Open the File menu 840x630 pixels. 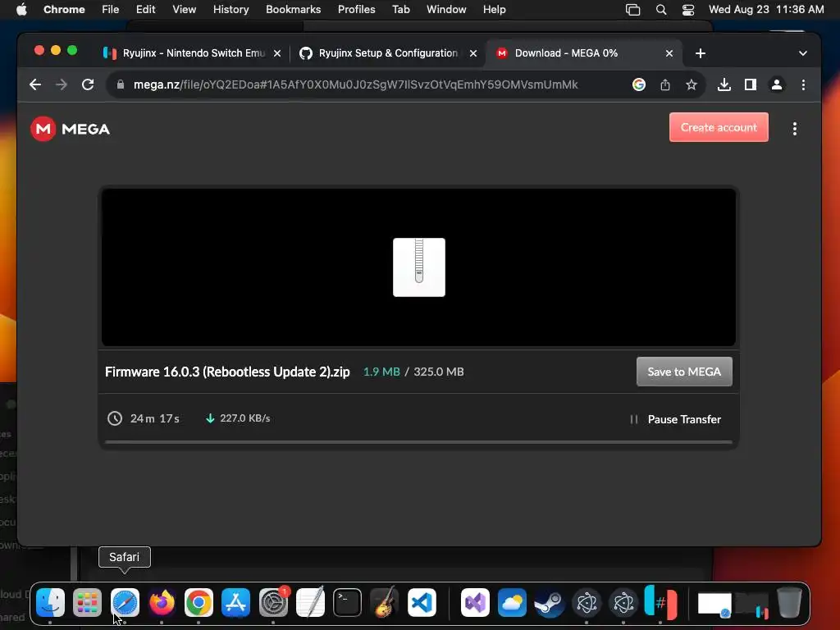point(111,9)
